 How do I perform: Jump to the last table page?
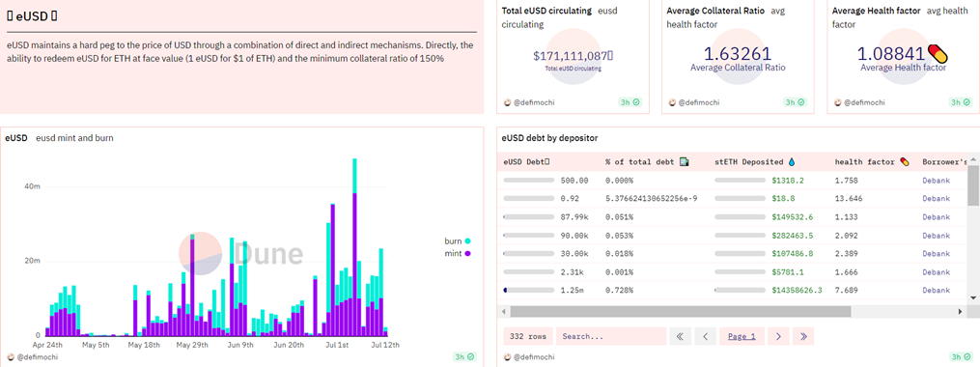click(803, 336)
